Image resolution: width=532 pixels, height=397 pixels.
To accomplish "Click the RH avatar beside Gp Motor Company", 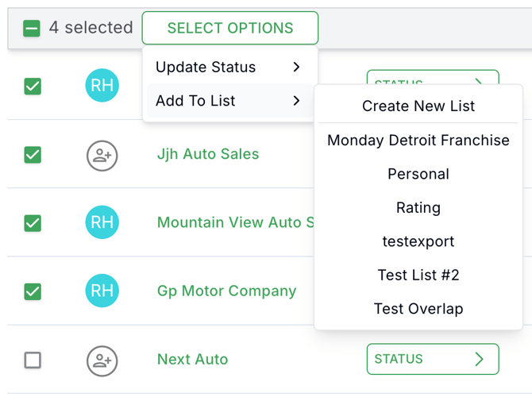I will coord(102,291).
